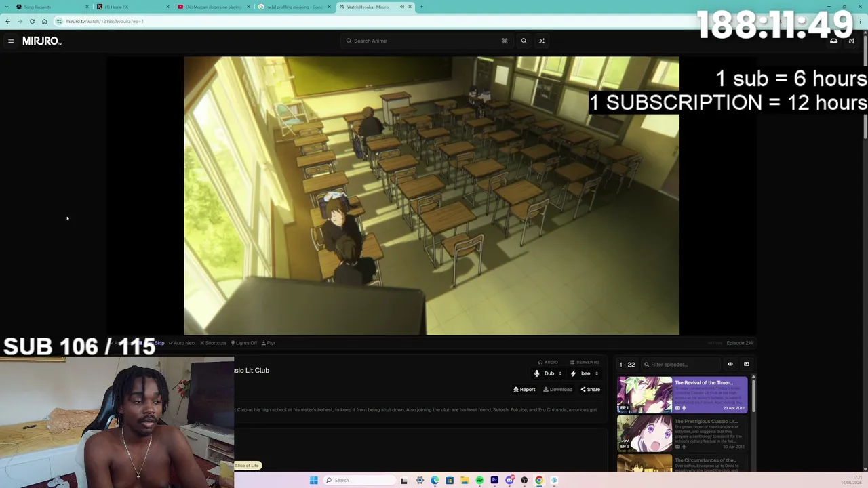The width and height of the screenshot is (868, 488).
Task: Toggle the Auto Next option
Action: pyautogui.click(x=182, y=343)
